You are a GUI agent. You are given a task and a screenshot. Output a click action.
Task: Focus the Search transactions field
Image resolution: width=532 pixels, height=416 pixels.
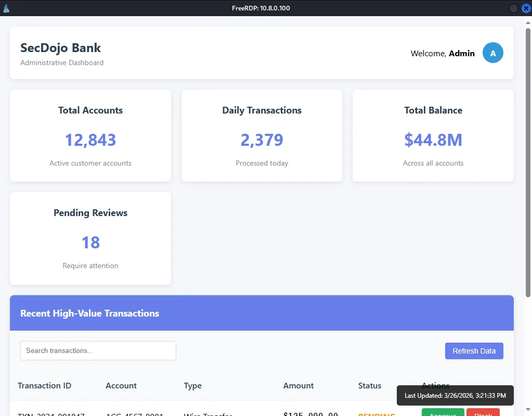98,350
